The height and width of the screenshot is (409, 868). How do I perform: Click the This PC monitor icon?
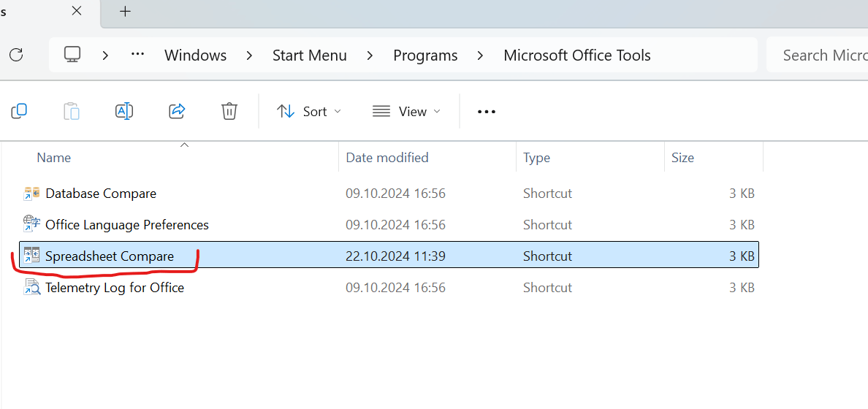pos(72,55)
